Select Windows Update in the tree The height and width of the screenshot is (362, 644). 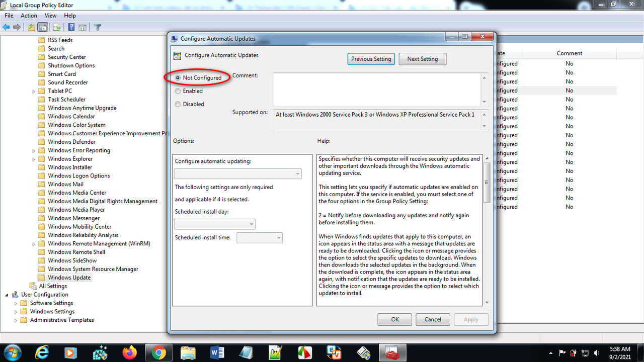point(69,278)
